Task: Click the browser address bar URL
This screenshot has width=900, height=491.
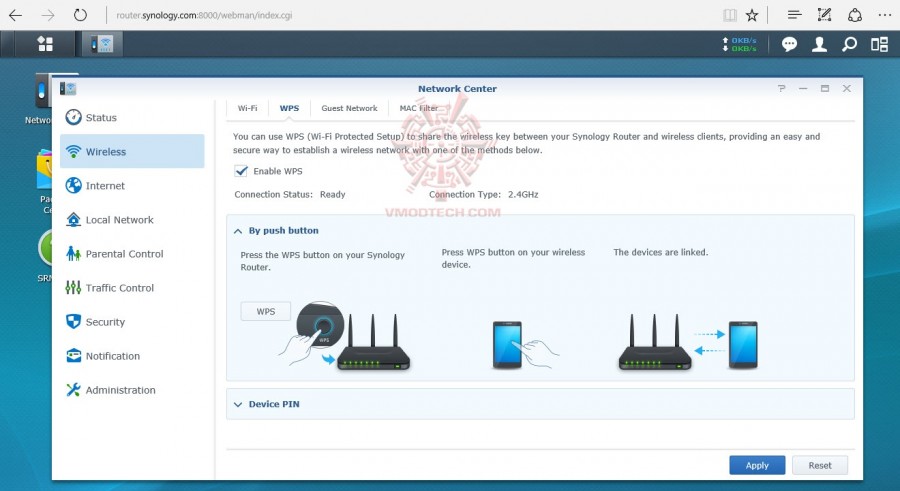Action: click(x=204, y=16)
